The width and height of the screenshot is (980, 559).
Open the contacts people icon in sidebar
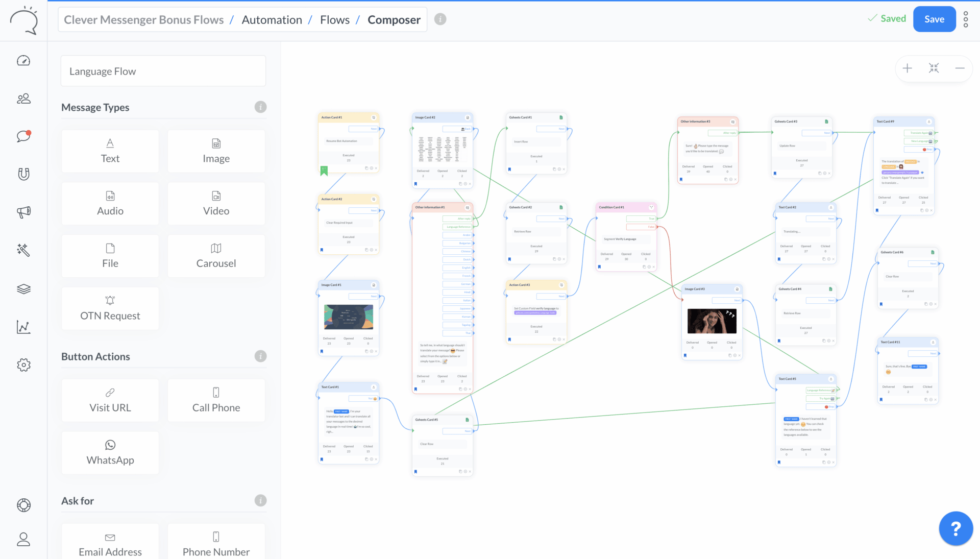coord(23,99)
